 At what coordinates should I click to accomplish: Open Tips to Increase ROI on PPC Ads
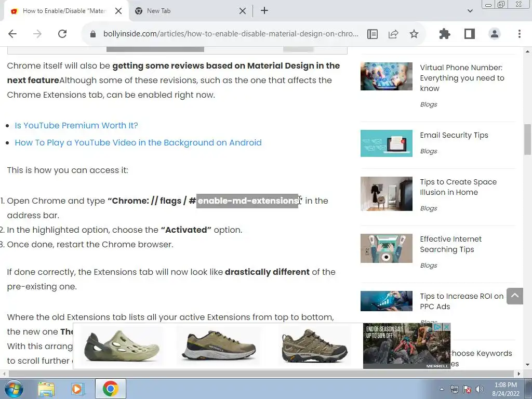[461, 301]
